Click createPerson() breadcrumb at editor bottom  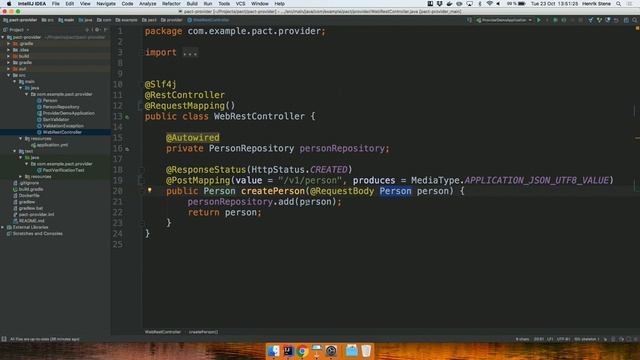point(203,332)
